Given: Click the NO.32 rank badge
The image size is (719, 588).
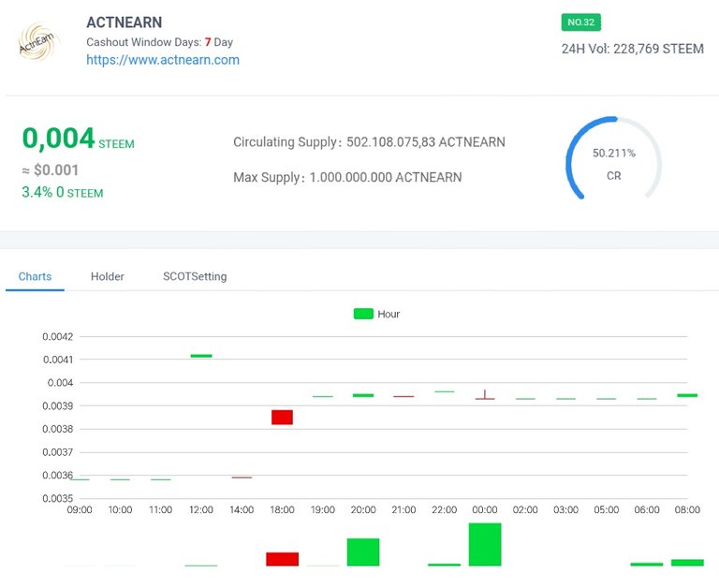Looking at the screenshot, I should [x=581, y=22].
